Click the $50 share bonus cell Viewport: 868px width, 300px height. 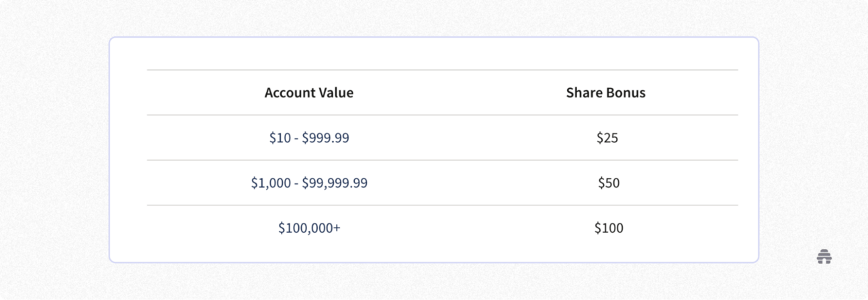[609, 183]
